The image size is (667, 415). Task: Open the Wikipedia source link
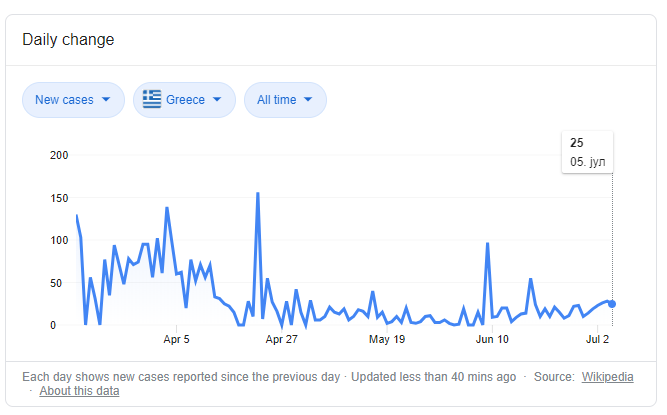click(x=607, y=377)
